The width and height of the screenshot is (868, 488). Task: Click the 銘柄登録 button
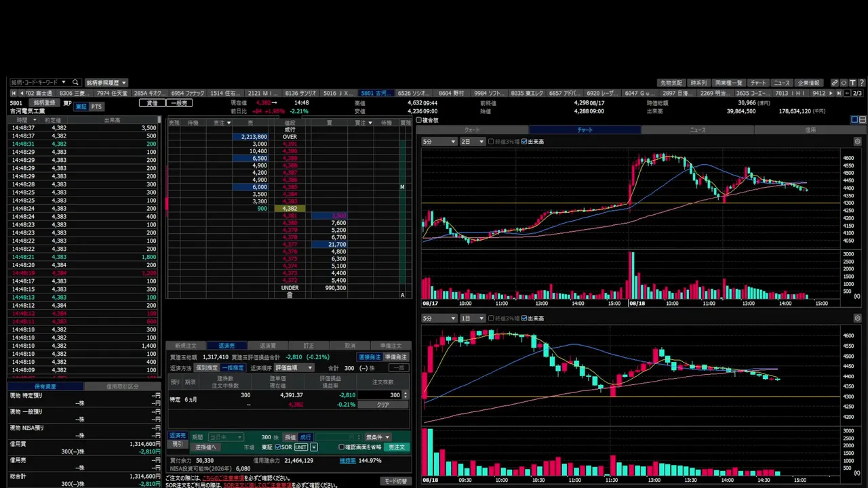coord(45,103)
